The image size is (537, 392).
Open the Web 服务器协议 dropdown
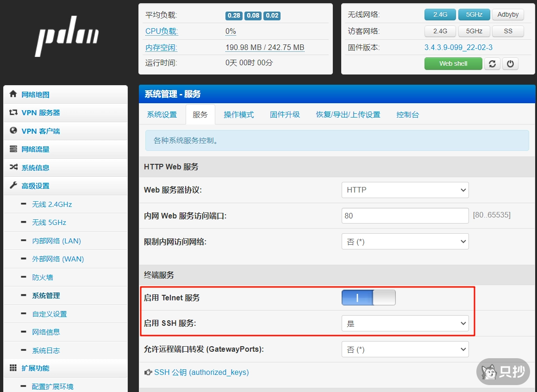coord(405,190)
